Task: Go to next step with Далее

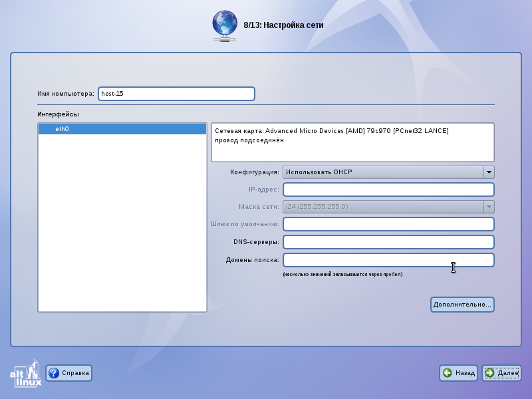Action: point(501,373)
